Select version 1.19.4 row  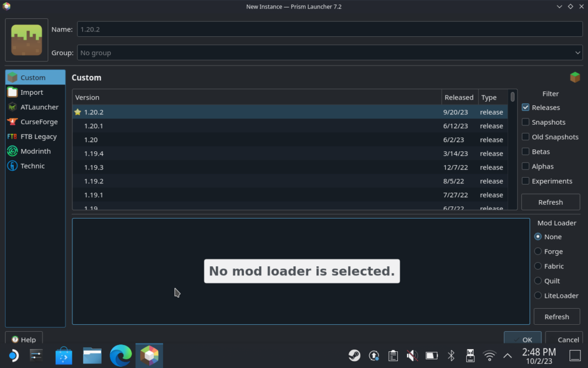(x=290, y=153)
